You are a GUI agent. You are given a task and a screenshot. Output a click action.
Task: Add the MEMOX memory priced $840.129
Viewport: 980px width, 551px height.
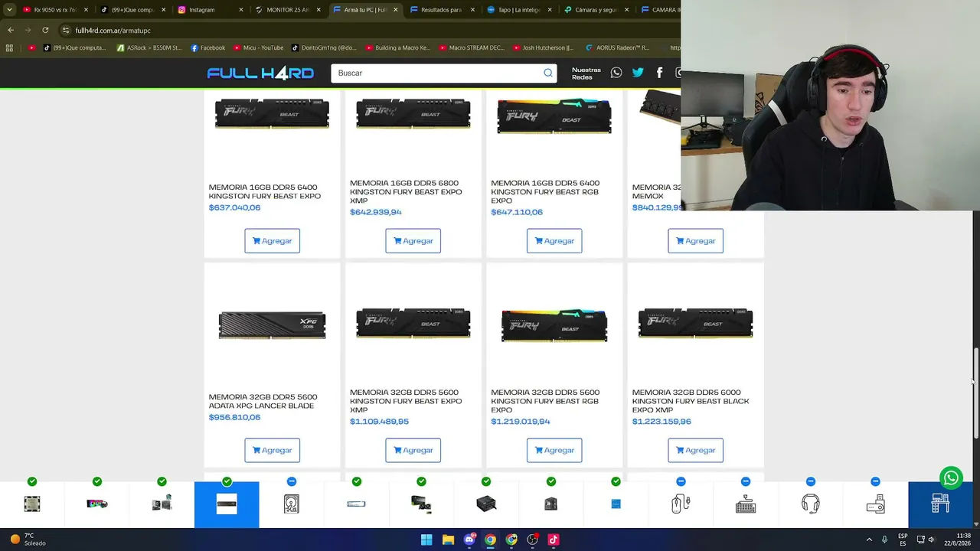point(695,241)
